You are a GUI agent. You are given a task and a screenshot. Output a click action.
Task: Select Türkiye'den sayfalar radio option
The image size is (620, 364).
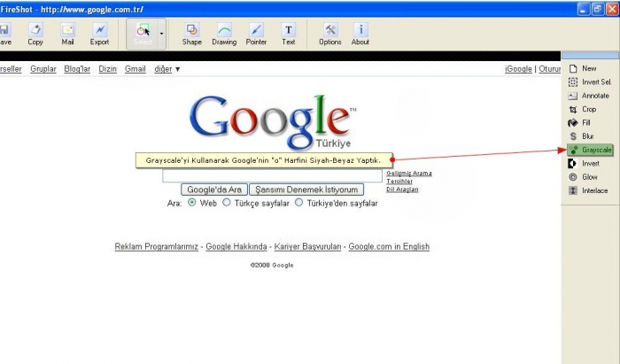[299, 203]
